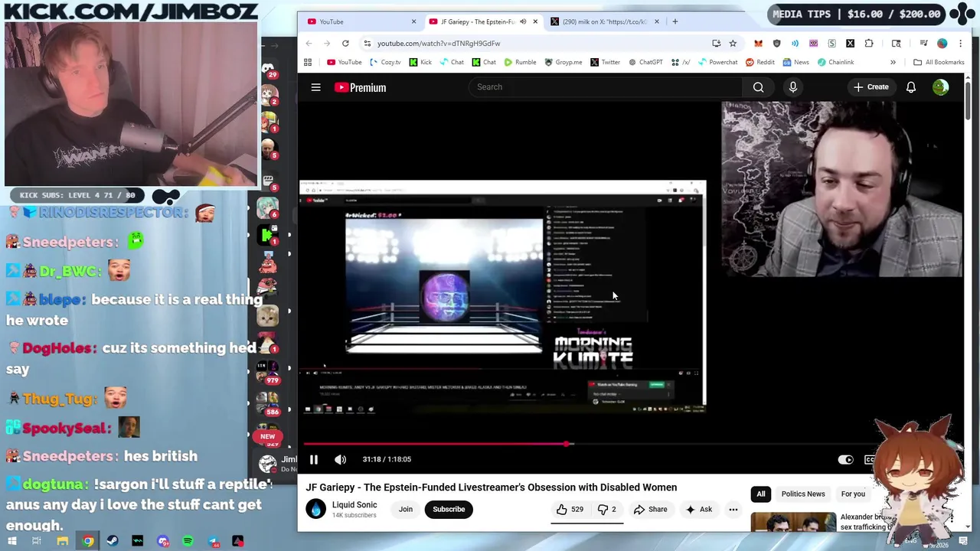Go to the YouTube Premium home logo
This screenshot has width=980, height=551.
(x=360, y=87)
